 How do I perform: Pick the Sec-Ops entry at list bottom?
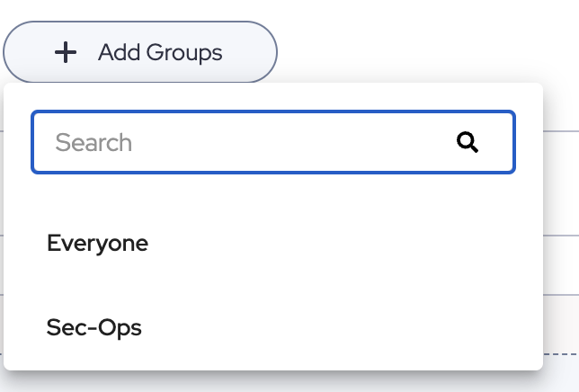pos(94,327)
